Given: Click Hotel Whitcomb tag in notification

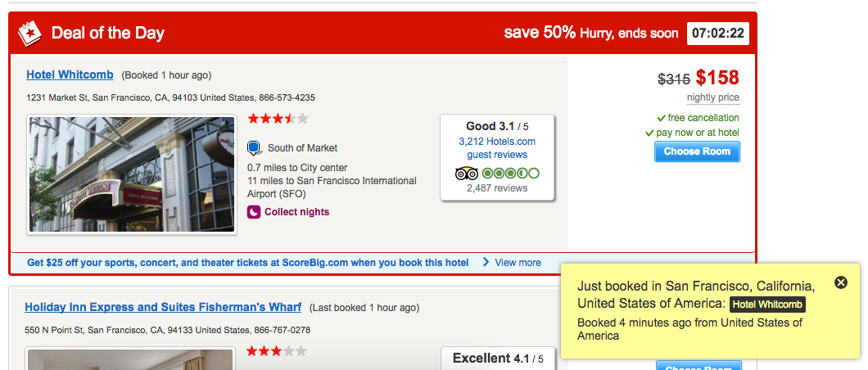Looking at the screenshot, I should (x=767, y=305).
